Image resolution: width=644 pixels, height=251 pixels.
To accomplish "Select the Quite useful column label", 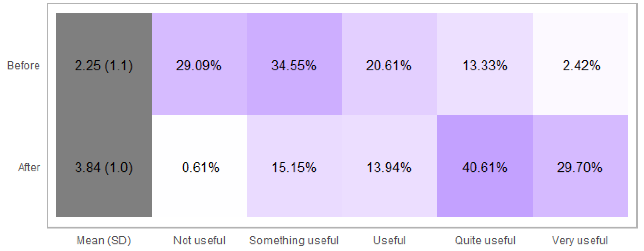I will (485, 240).
